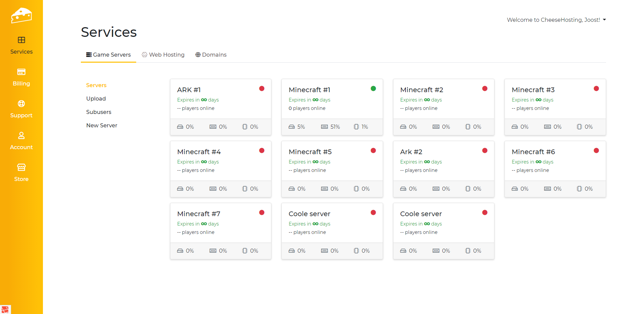Screen dimensions: 644x314
Task: Click the RAM usage icon on ARK #1
Action: [x=213, y=127]
